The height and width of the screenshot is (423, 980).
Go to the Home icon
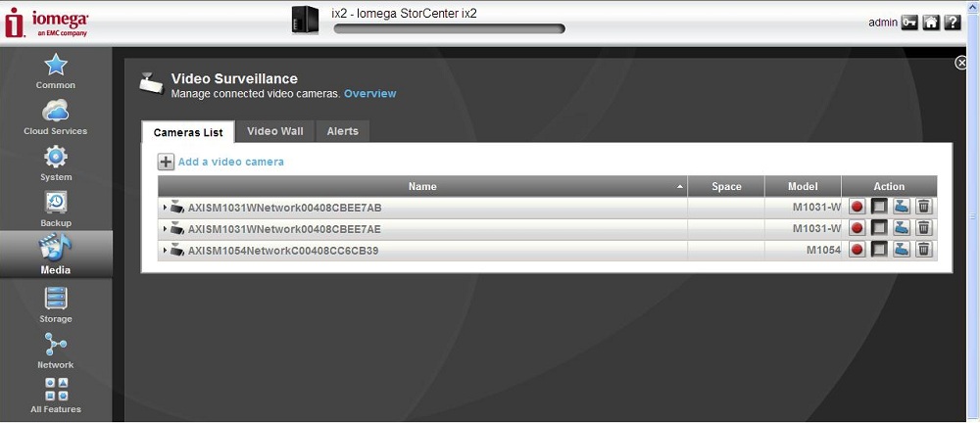click(931, 23)
